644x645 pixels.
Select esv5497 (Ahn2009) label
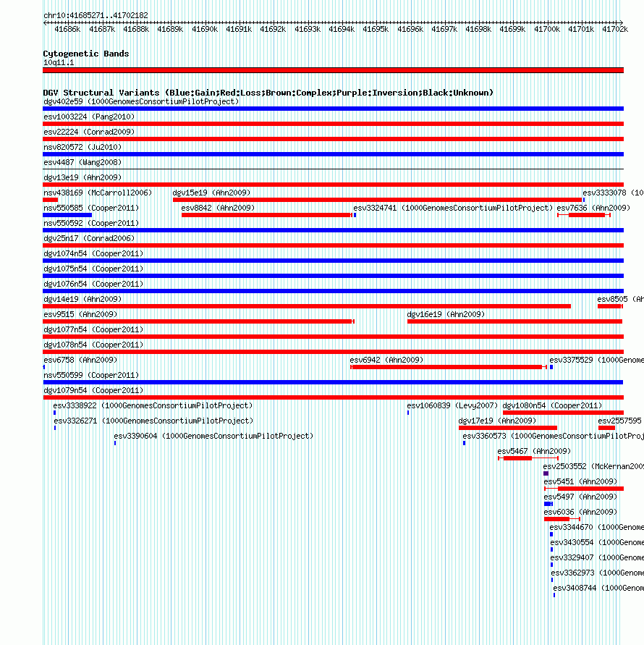coord(580,497)
